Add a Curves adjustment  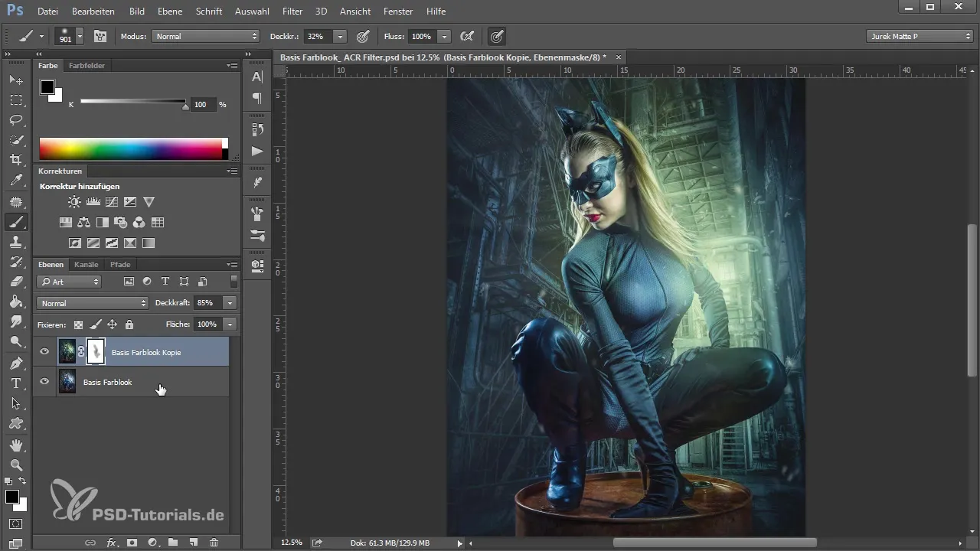coord(112,202)
